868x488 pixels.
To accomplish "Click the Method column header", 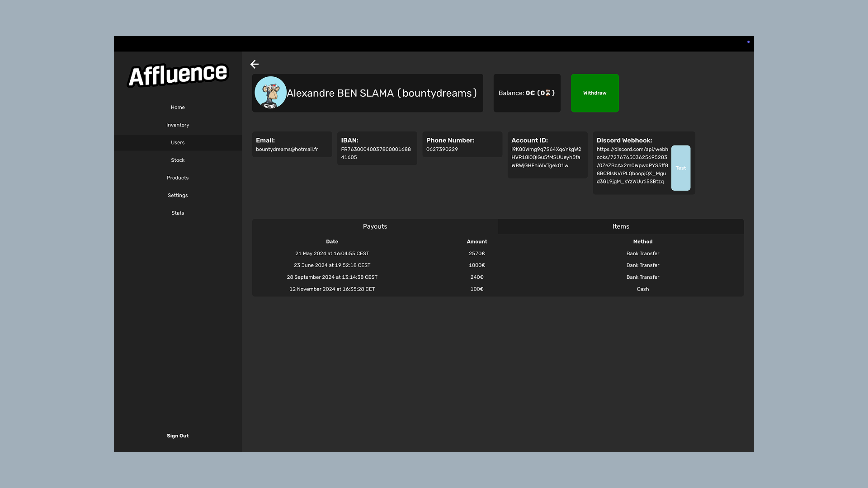I will coord(643,242).
